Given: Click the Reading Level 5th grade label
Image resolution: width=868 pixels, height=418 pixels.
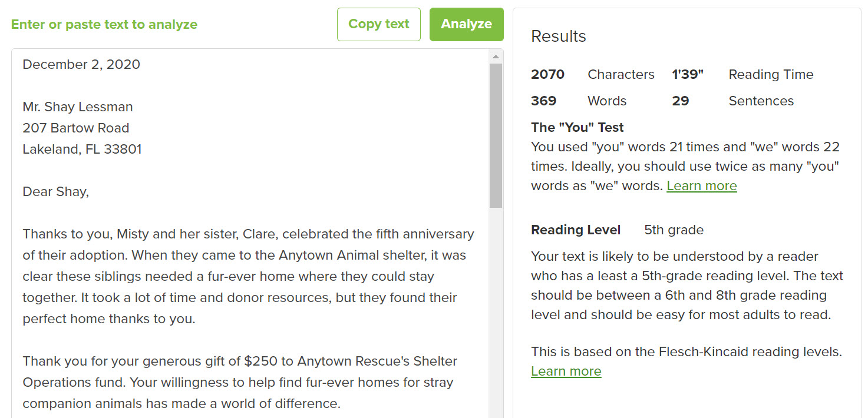Looking at the screenshot, I should (617, 230).
